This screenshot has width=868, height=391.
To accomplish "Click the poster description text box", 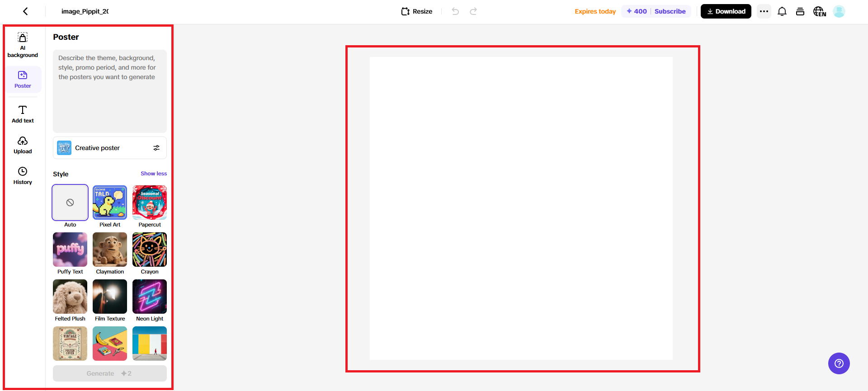I will (110, 91).
